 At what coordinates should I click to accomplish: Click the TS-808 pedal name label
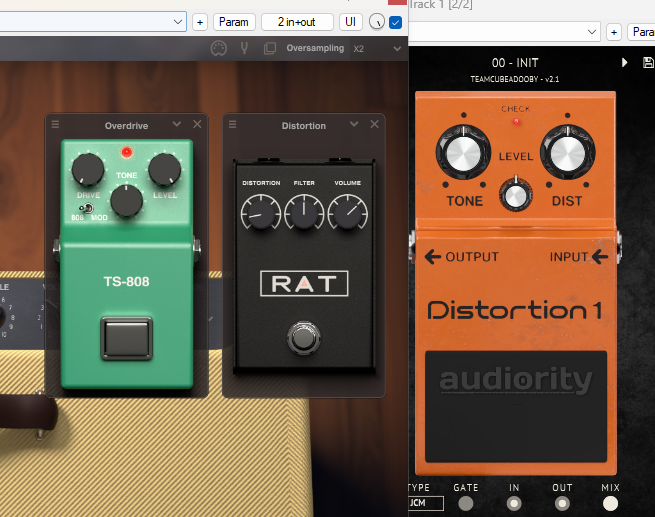pyautogui.click(x=127, y=282)
